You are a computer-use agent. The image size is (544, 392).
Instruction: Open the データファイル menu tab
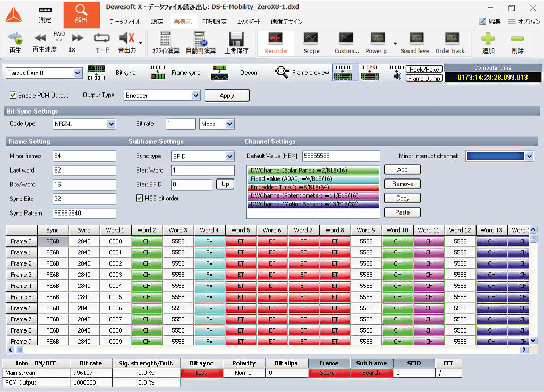pos(124,21)
